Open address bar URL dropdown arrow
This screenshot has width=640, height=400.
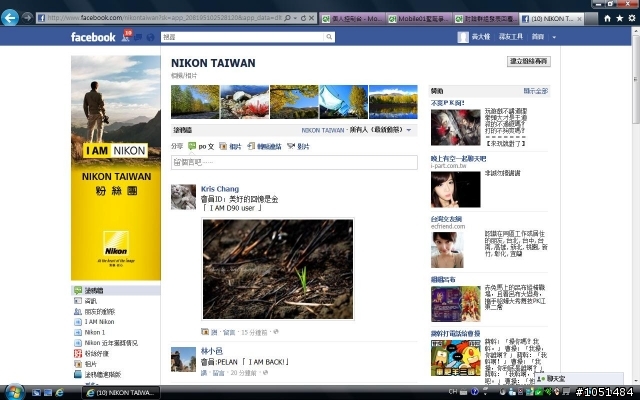295,18
